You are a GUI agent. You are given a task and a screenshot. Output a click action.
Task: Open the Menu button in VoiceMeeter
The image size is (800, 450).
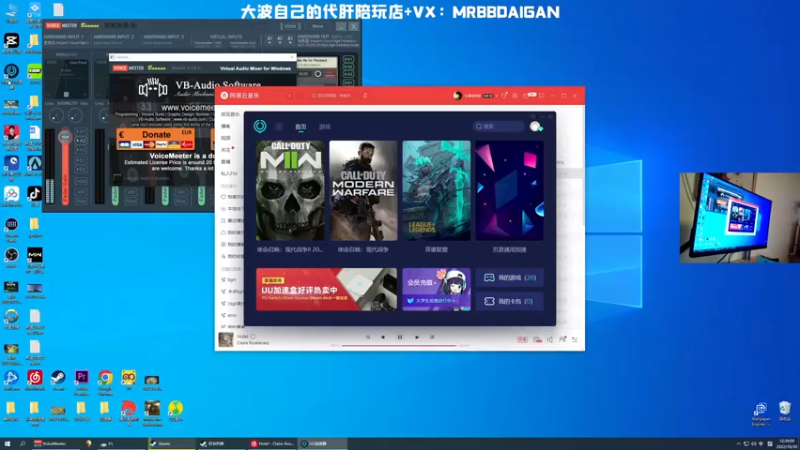[317, 26]
